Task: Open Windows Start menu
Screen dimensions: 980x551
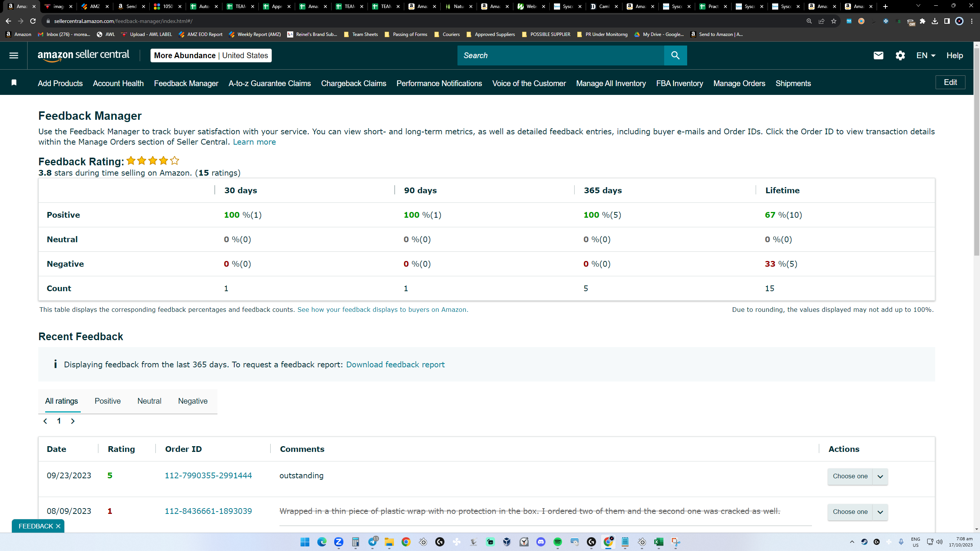Action: (x=305, y=542)
